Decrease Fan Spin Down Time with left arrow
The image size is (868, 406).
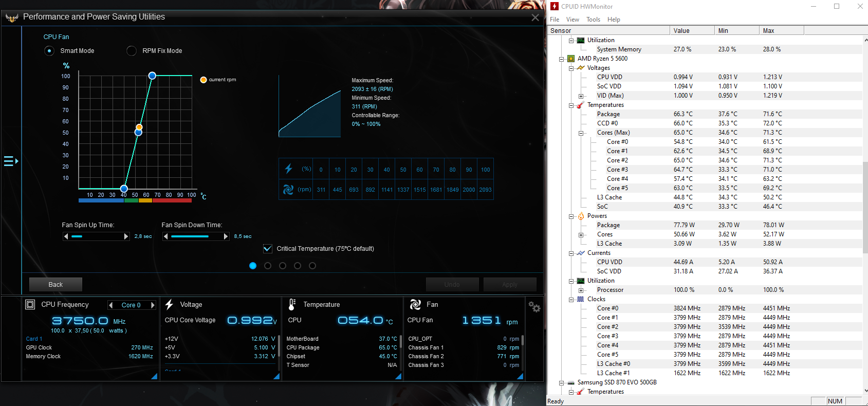point(165,236)
